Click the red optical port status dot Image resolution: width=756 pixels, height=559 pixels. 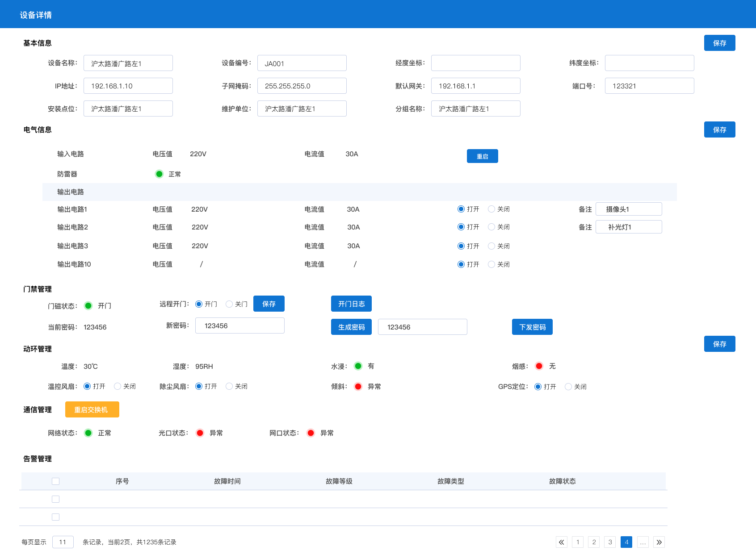click(200, 433)
